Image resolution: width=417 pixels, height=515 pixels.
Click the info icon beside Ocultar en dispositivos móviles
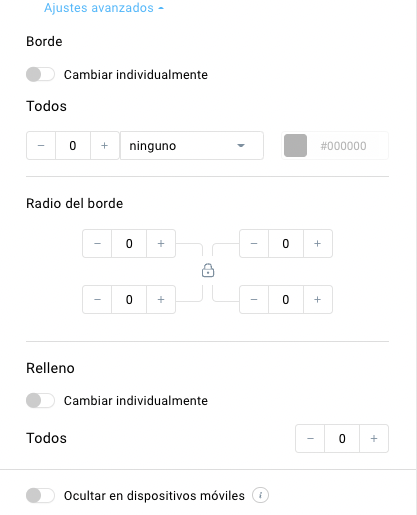tap(260, 495)
